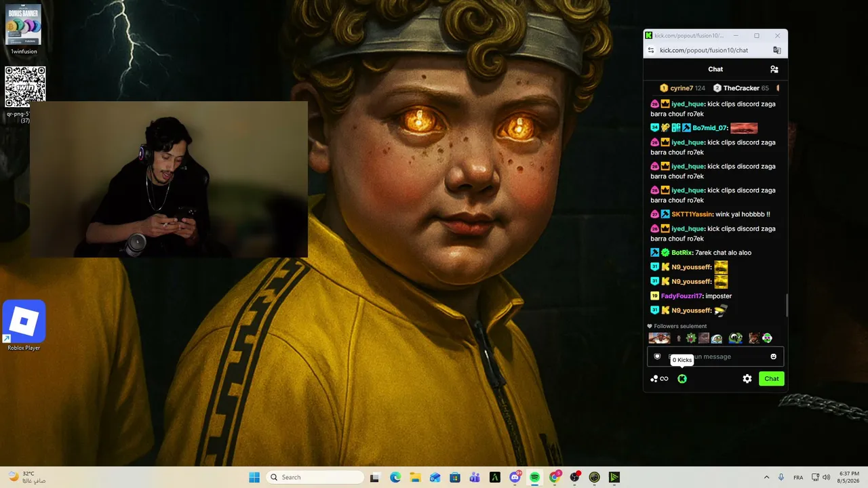Click the microphone tray icon
Screen dimensions: 868x488
tap(781, 477)
